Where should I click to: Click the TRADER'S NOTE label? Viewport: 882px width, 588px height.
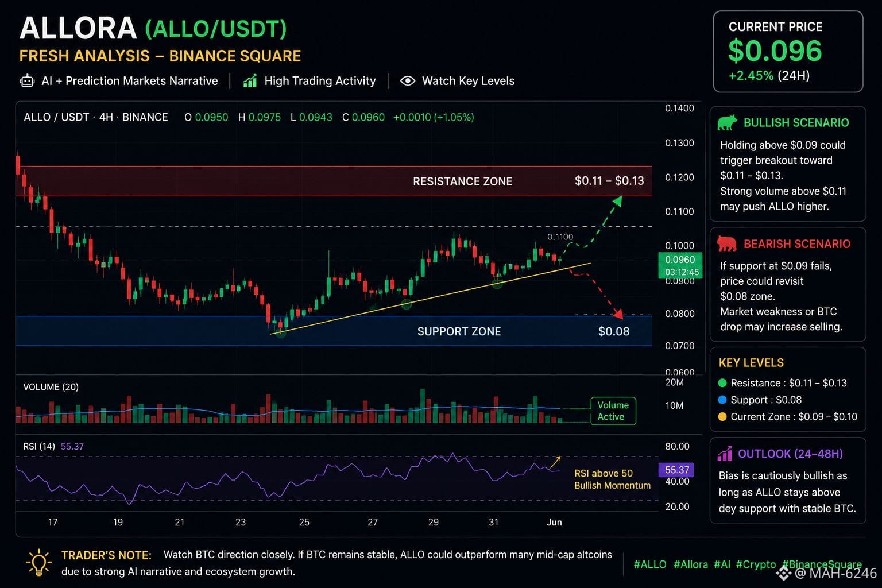[106, 555]
